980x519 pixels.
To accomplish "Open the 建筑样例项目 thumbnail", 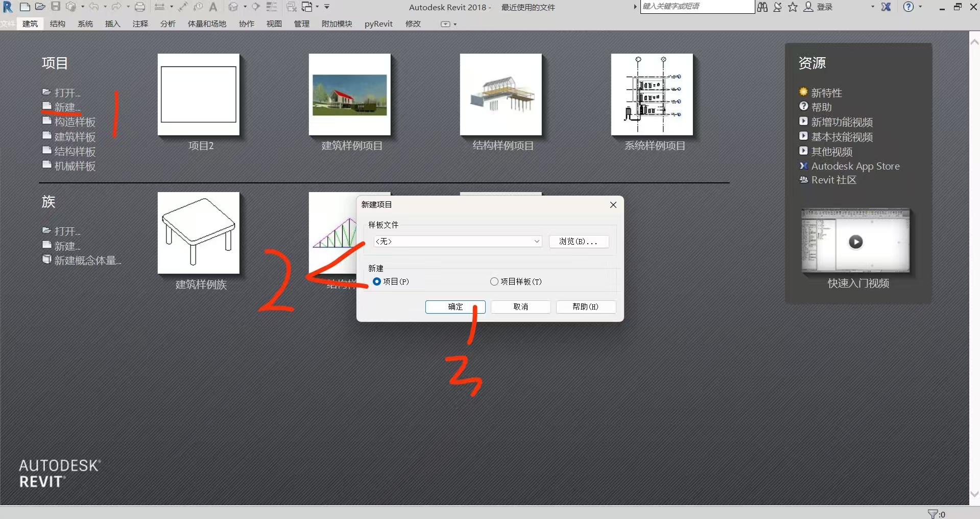I will (350, 95).
